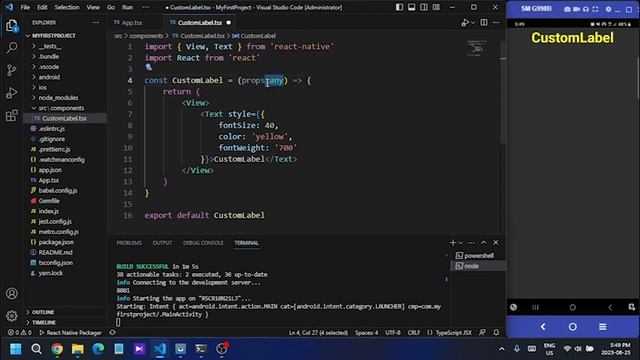Image resolution: width=640 pixels, height=360 pixels.
Task: Open package.json in the Explorer
Action: pos(56,242)
